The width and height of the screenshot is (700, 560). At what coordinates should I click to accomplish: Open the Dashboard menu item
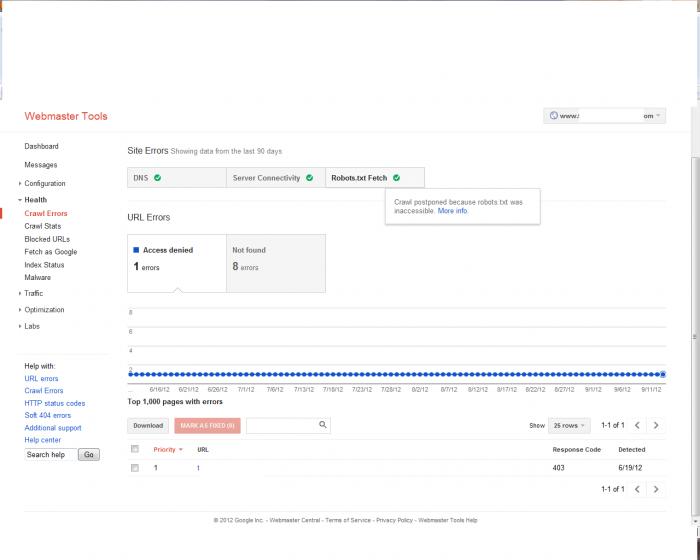[x=42, y=146]
